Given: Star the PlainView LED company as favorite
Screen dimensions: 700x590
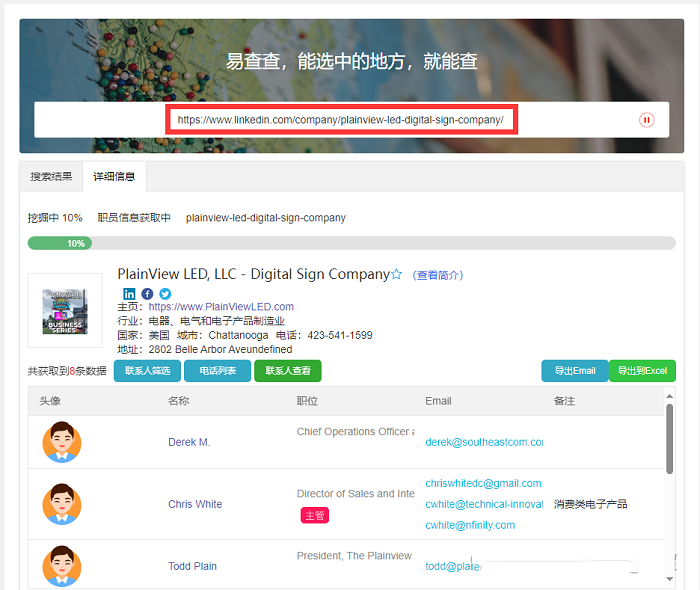Looking at the screenshot, I should (x=396, y=274).
